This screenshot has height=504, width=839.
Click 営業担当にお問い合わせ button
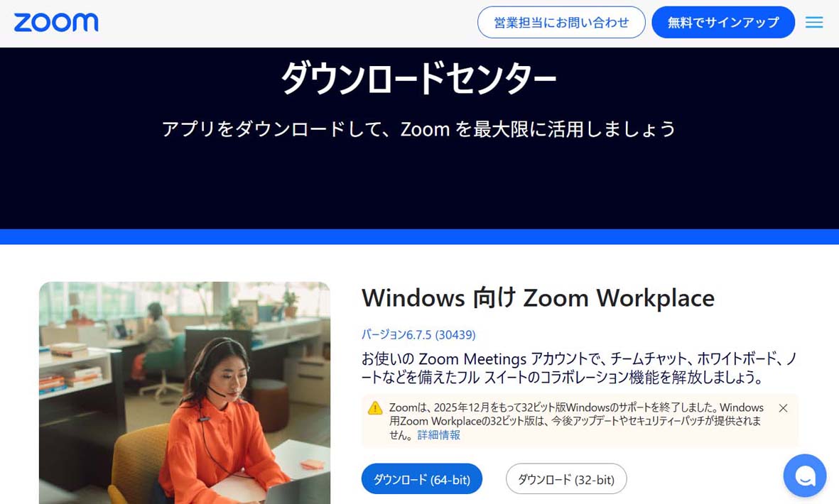tap(561, 23)
